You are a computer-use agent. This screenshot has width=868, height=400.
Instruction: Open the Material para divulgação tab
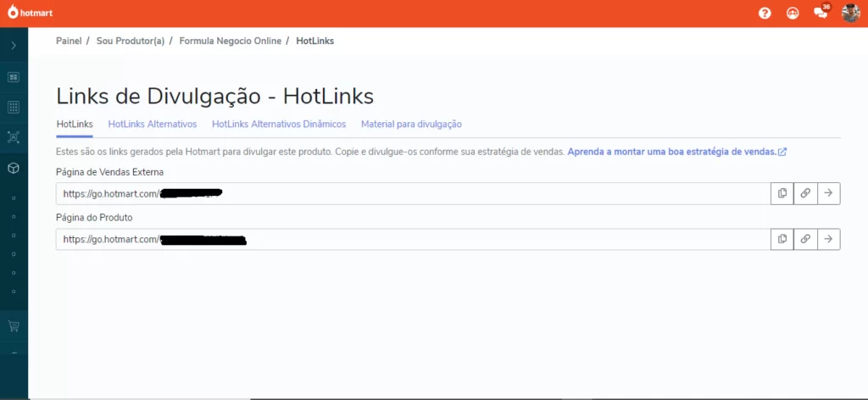(x=411, y=124)
